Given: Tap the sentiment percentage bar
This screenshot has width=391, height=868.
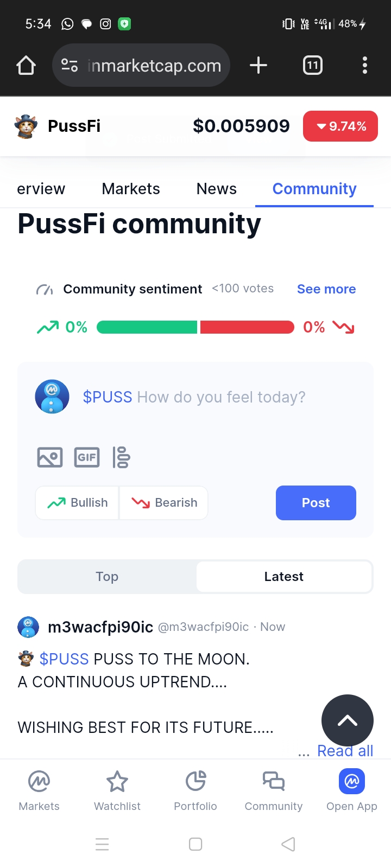Looking at the screenshot, I should tap(195, 327).
